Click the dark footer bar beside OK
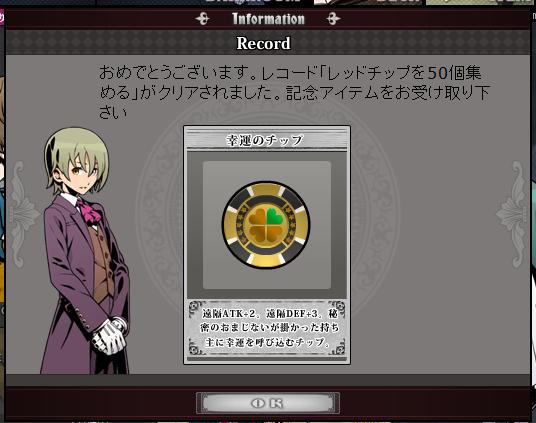The width and height of the screenshot is (536, 423). (101, 404)
